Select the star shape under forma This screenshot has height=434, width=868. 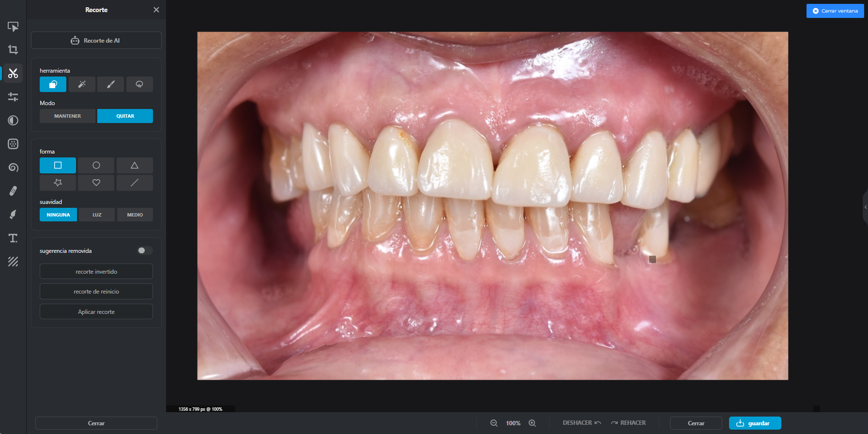(x=58, y=183)
